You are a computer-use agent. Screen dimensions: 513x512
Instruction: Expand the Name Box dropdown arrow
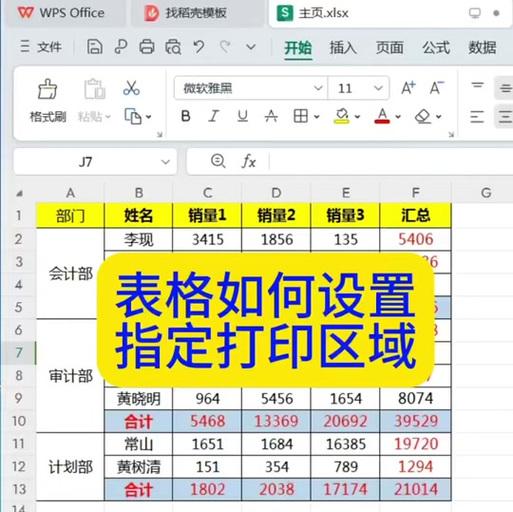[165, 162]
